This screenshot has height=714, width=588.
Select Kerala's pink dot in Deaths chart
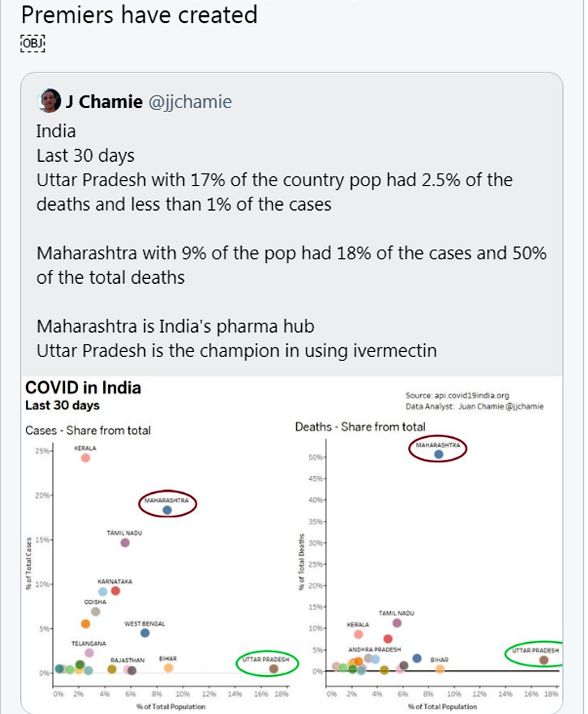(x=358, y=634)
